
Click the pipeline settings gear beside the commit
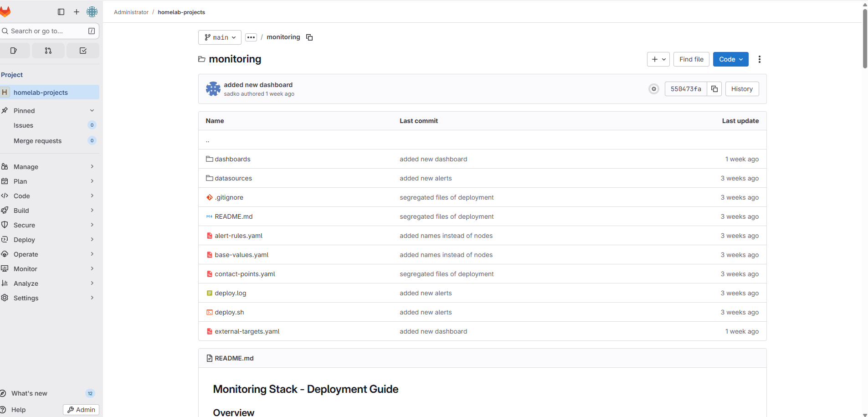(x=654, y=89)
